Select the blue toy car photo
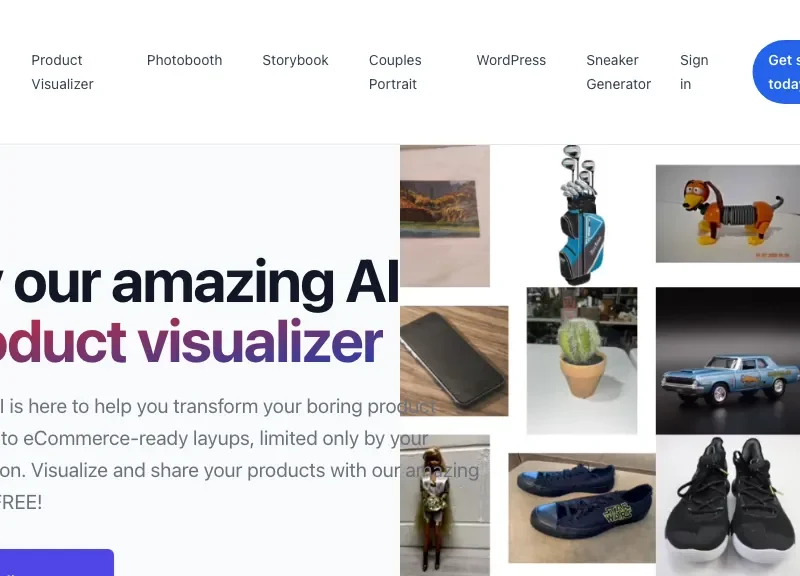This screenshot has width=800, height=576. tap(728, 361)
